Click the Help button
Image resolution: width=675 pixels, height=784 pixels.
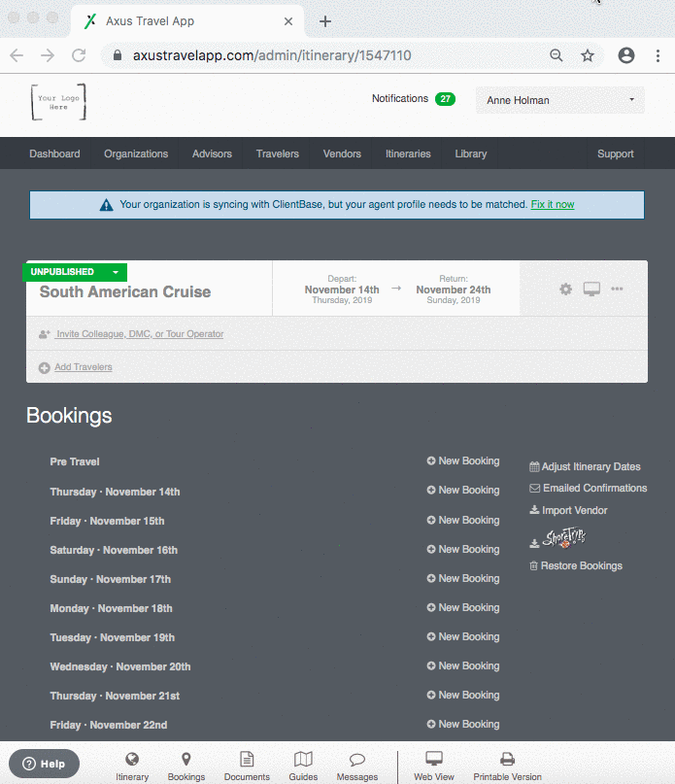(44, 764)
